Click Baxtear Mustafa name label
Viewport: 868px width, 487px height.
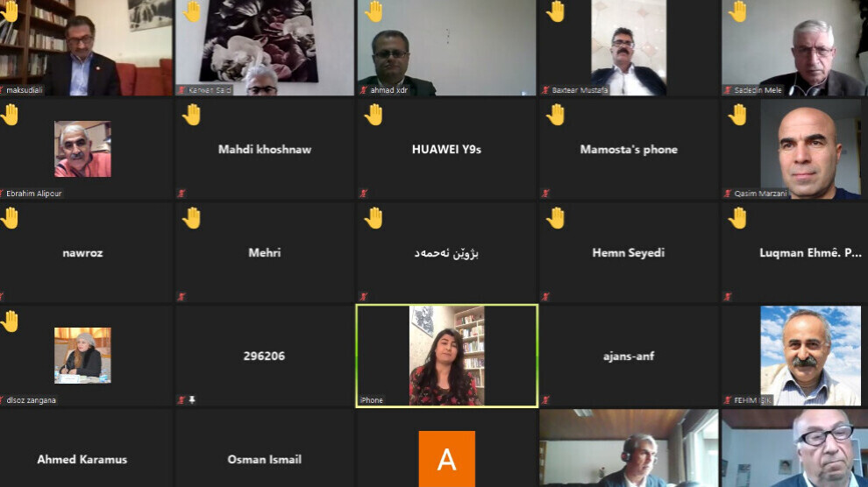tap(580, 90)
